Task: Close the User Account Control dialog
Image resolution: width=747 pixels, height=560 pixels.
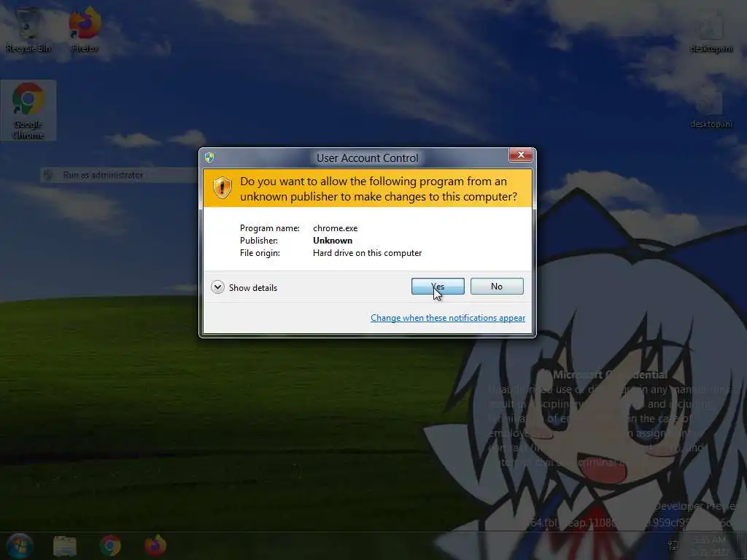Action: [521, 155]
